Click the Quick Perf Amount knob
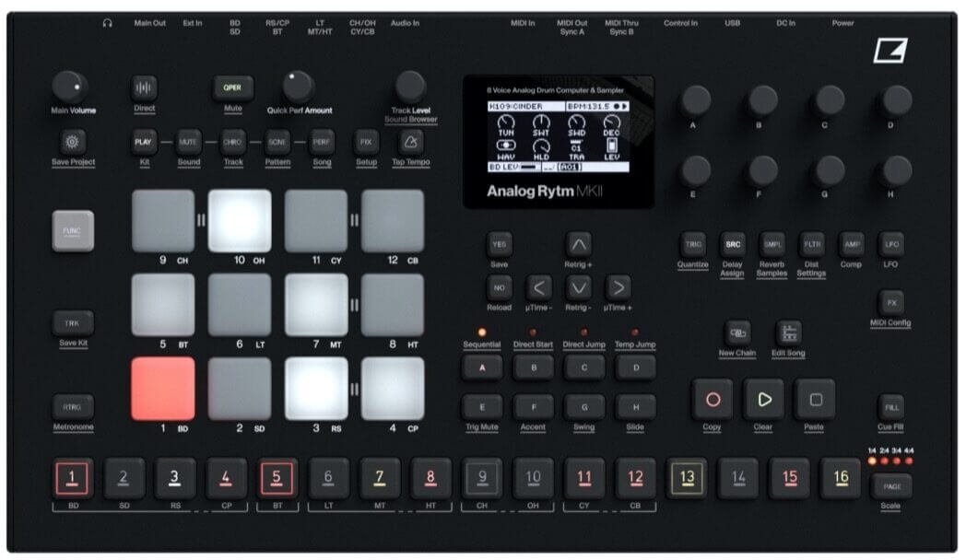The height and width of the screenshot is (560, 966). pyautogui.click(x=298, y=87)
